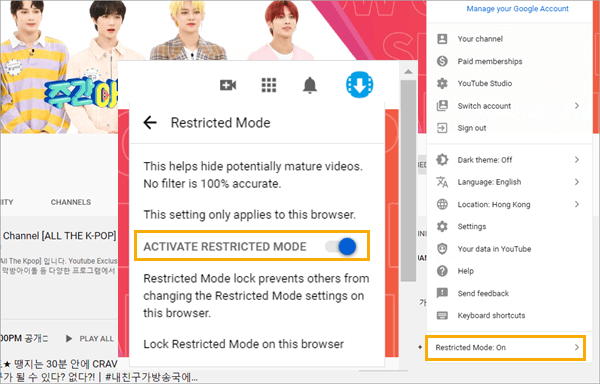Click the PLAY ALL button
Screen dimensions: 600x384
(90, 338)
